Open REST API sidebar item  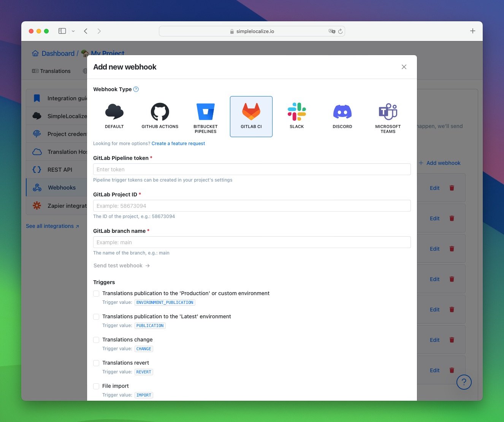[x=57, y=170]
